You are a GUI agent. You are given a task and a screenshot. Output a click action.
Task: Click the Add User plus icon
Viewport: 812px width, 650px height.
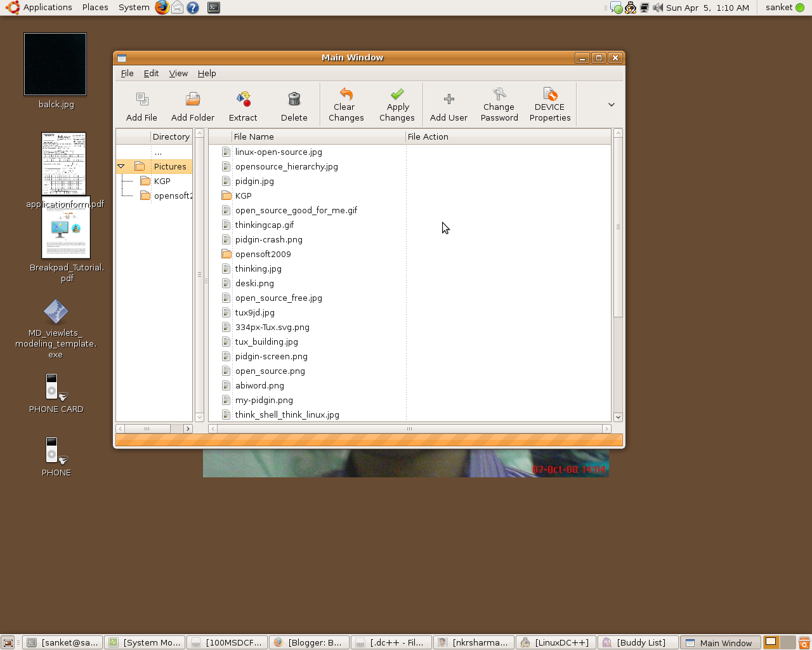(449, 99)
